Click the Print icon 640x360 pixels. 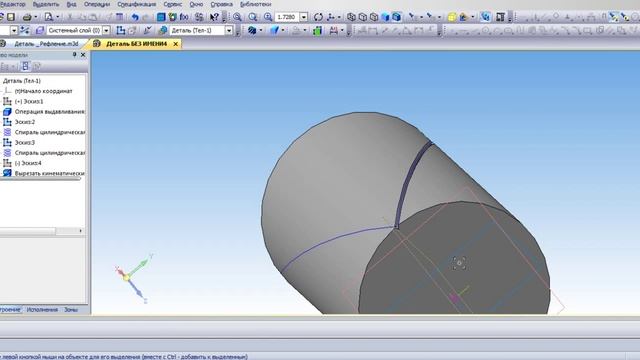point(27,17)
